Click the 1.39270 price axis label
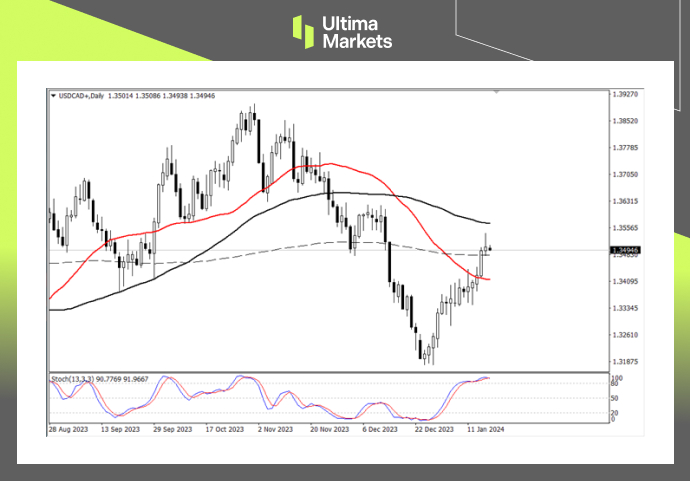This screenshot has height=481, width=690. pyautogui.click(x=624, y=94)
